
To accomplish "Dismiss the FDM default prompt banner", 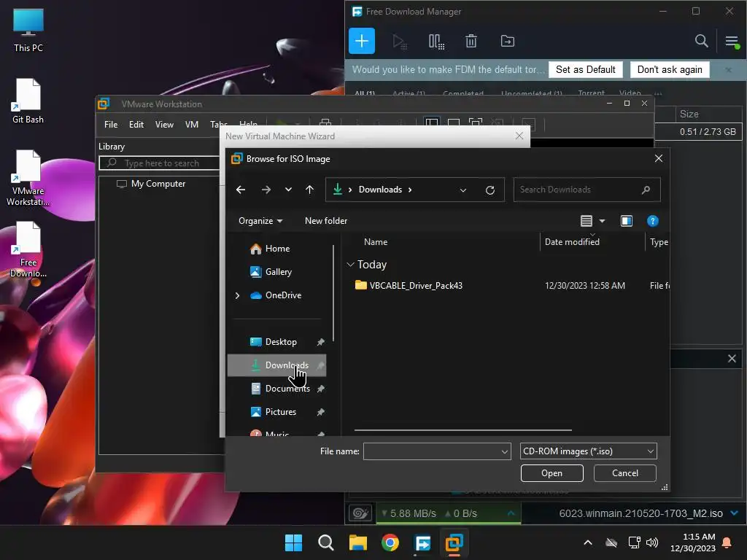I will coord(729,70).
